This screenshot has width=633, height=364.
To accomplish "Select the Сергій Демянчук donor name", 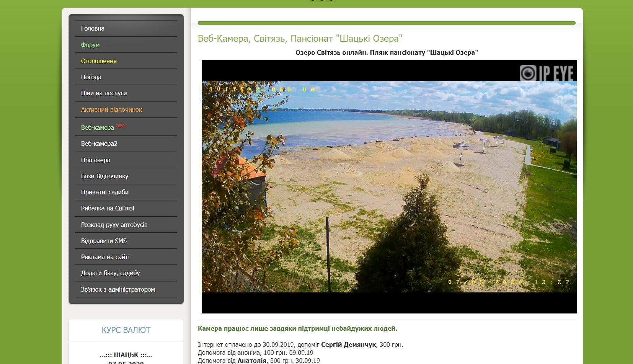I will click(348, 344).
